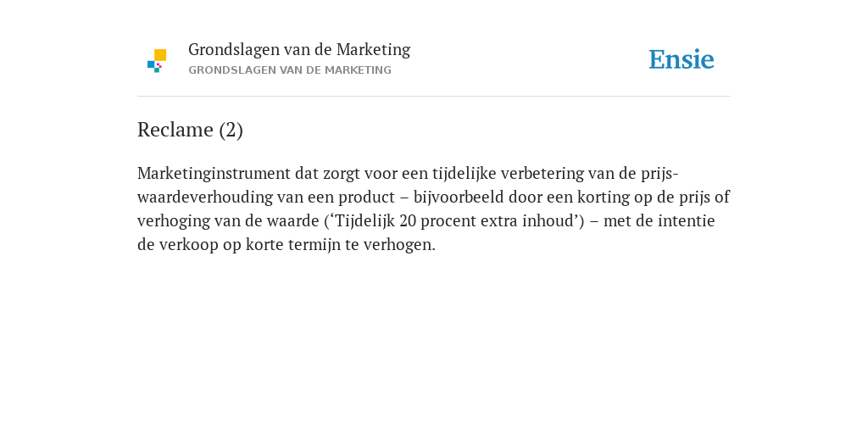
Task: Click the gray uppercase GRONDSLAGEN VAN DE MARKETING subtitle
Action: 290,70
